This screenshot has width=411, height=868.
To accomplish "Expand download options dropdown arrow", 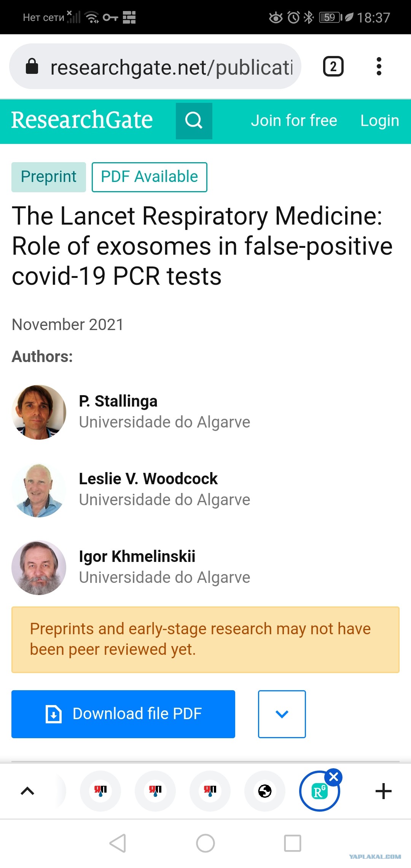I will pos(282,714).
